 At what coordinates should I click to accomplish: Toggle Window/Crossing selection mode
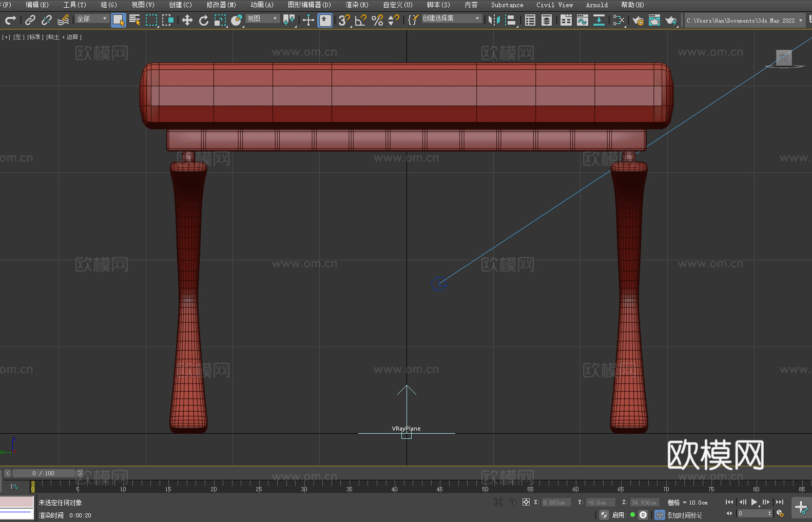[x=168, y=20]
